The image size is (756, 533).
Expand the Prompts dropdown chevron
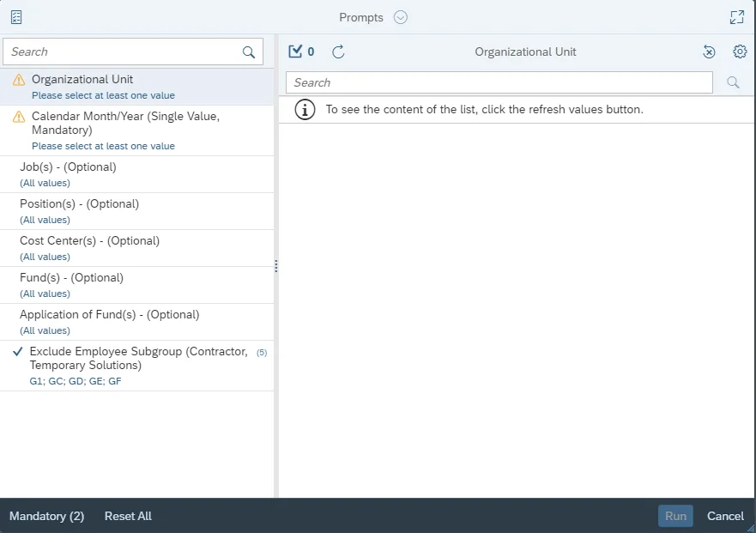(401, 17)
